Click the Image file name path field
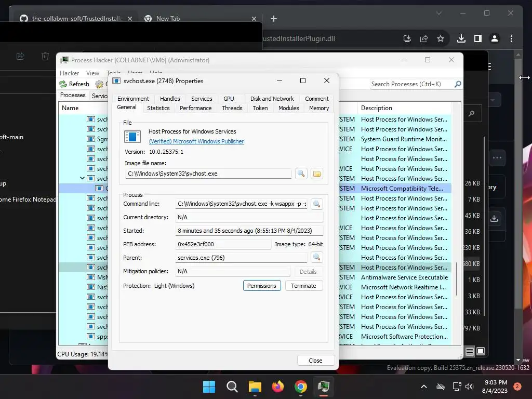The height and width of the screenshot is (399, 532). coord(208,174)
